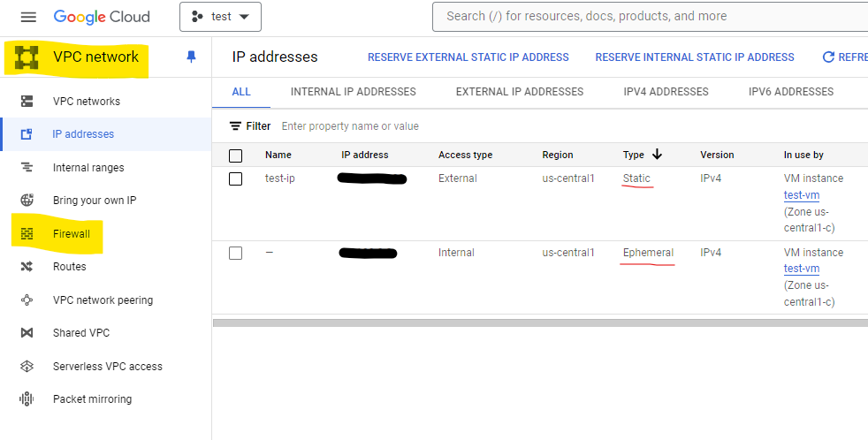Click the Google Cloud logo

(102, 17)
